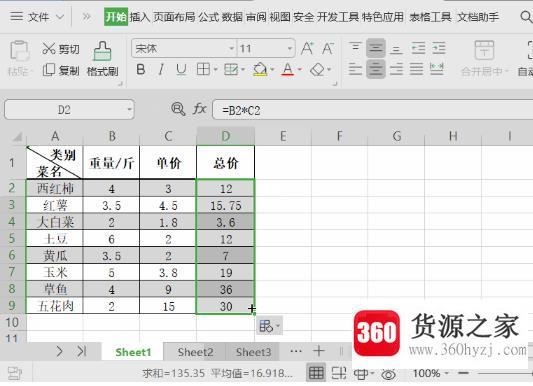Image resolution: width=533 pixels, height=386 pixels.
Task: Click the Cut (剪切) button
Action: pos(61,49)
